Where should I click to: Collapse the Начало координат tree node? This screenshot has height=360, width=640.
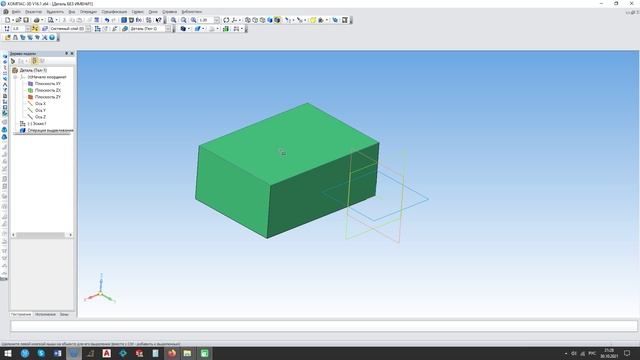coord(15,77)
